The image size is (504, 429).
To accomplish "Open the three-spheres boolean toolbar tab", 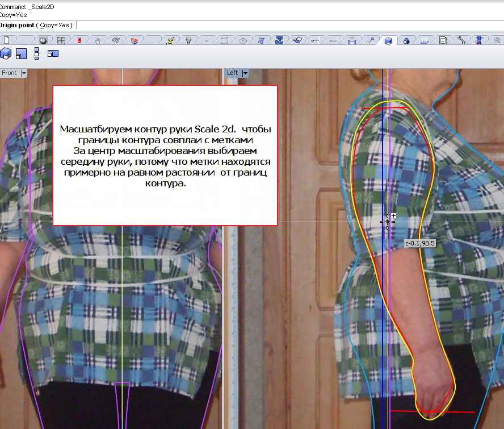I will click(x=406, y=40).
